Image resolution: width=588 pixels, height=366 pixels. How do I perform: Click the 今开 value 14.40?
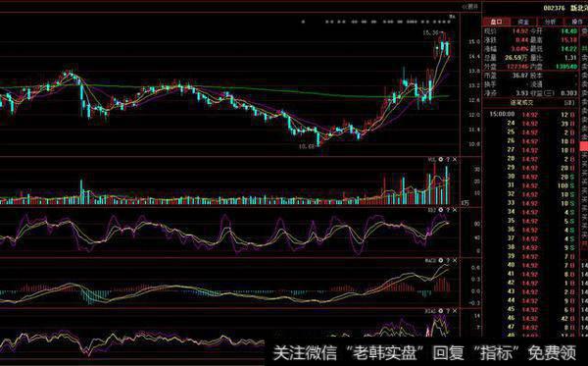click(568, 31)
